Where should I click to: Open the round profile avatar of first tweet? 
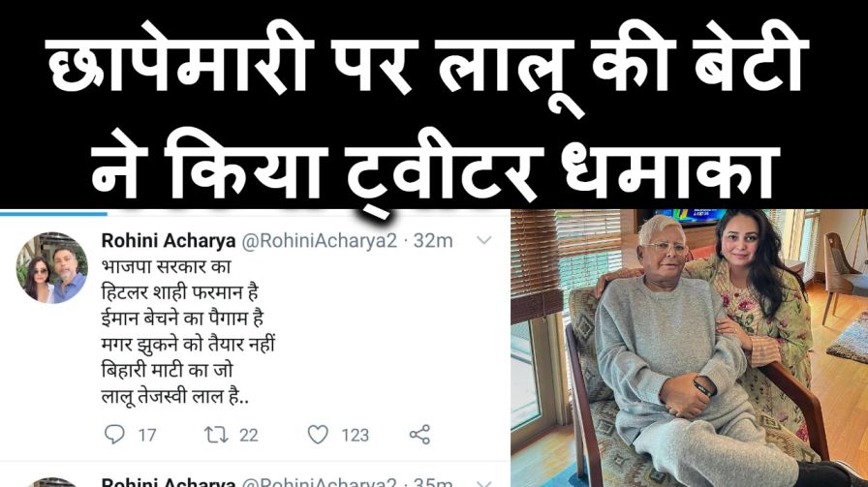tap(51, 268)
